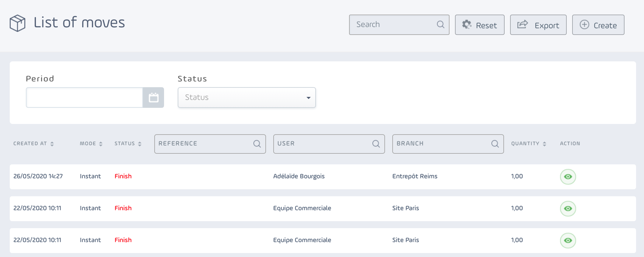Click Instant mode in the 26/05/2020 row
The width and height of the screenshot is (644, 257).
click(90, 176)
